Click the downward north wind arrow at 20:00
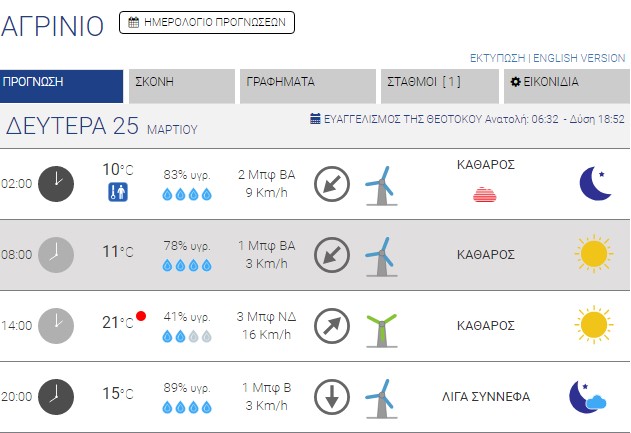 [x=331, y=397]
